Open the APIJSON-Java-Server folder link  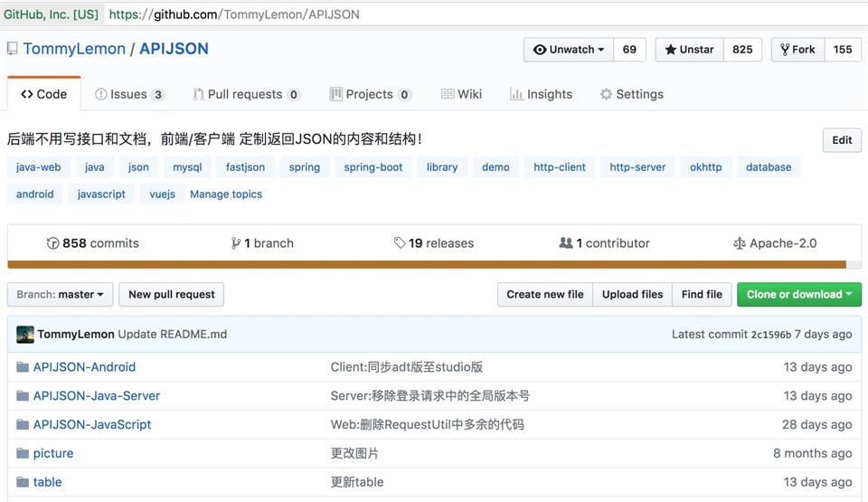tap(97, 395)
